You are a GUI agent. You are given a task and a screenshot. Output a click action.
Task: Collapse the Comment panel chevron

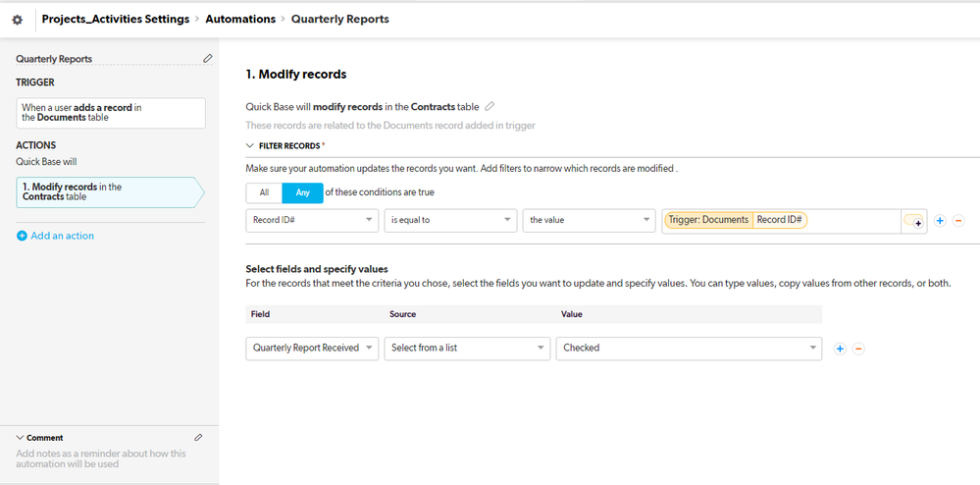pyautogui.click(x=20, y=438)
